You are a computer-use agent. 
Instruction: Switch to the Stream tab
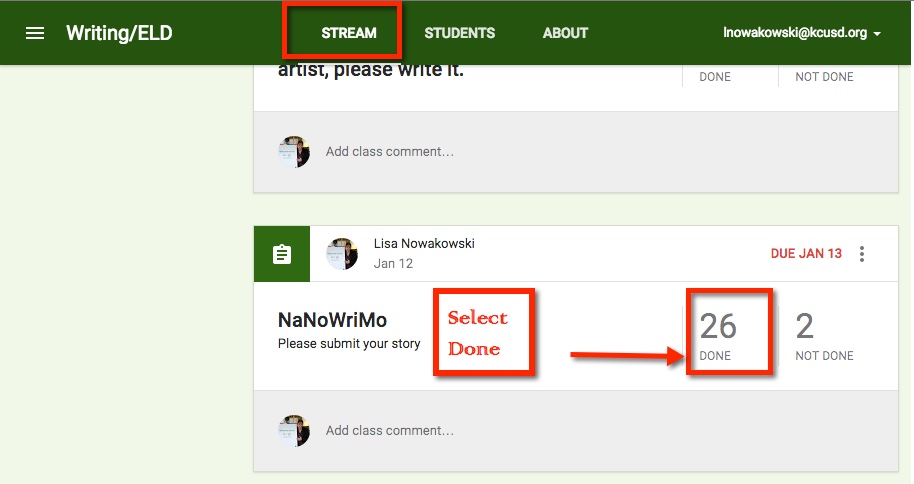pos(348,33)
